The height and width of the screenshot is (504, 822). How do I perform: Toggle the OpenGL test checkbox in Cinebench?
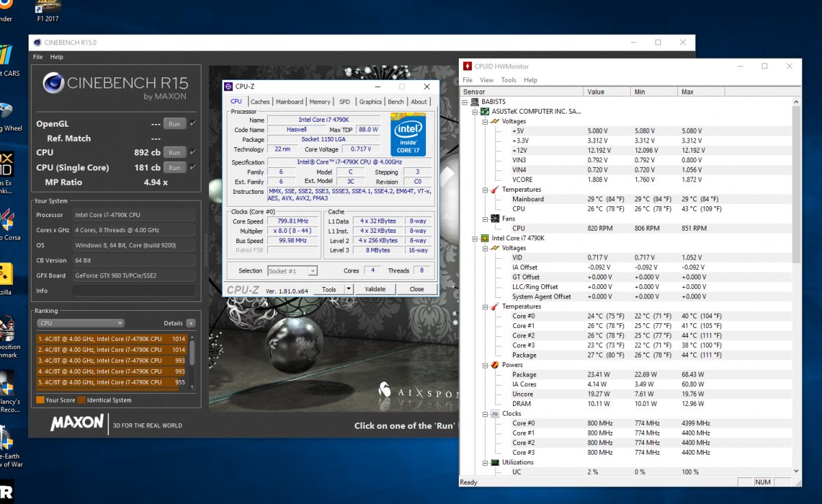(192, 123)
